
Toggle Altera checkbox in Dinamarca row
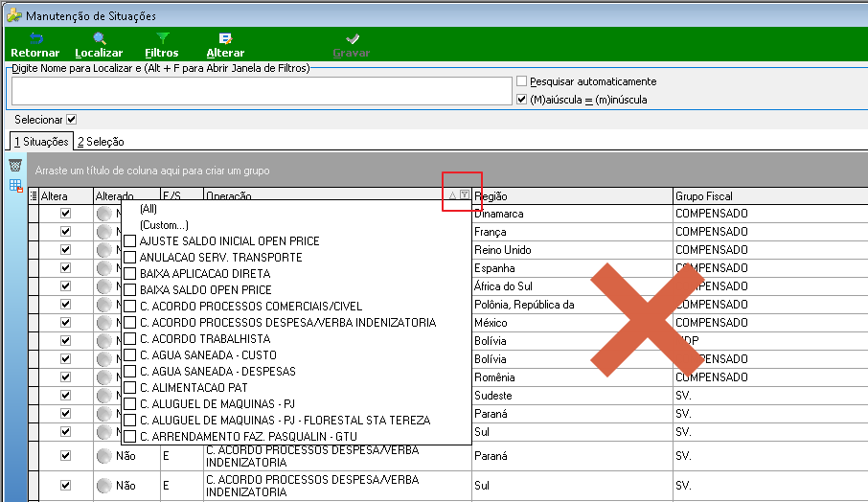coord(66,213)
